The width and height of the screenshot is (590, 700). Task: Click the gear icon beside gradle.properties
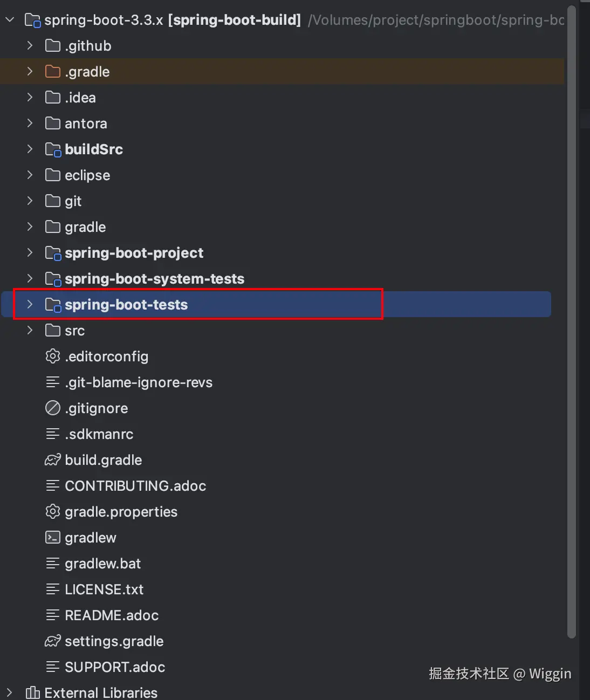52,512
